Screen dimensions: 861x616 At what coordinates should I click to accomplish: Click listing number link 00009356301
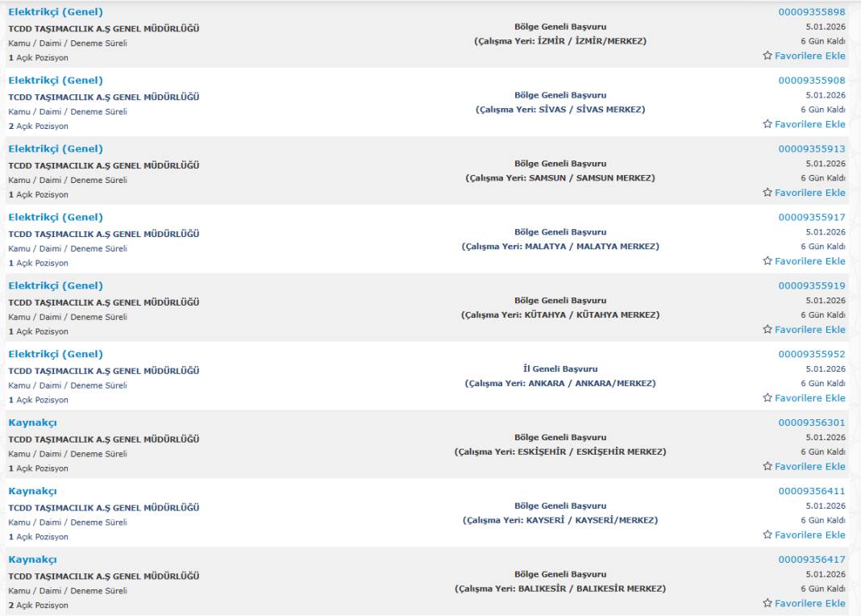pos(811,422)
